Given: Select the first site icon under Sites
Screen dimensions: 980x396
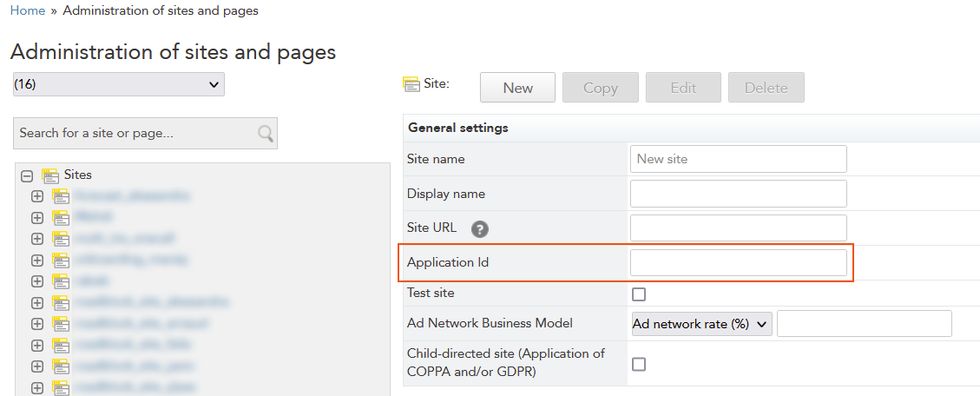Looking at the screenshot, I should (x=61, y=196).
